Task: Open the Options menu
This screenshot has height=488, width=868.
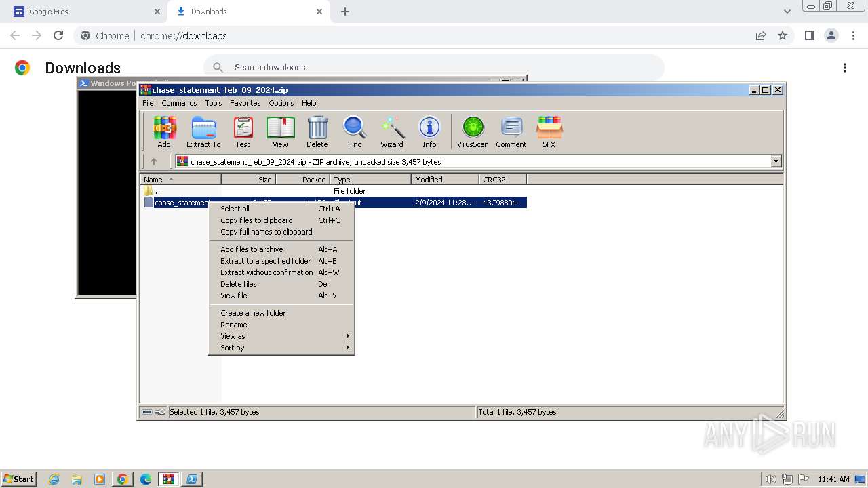Action: point(281,103)
